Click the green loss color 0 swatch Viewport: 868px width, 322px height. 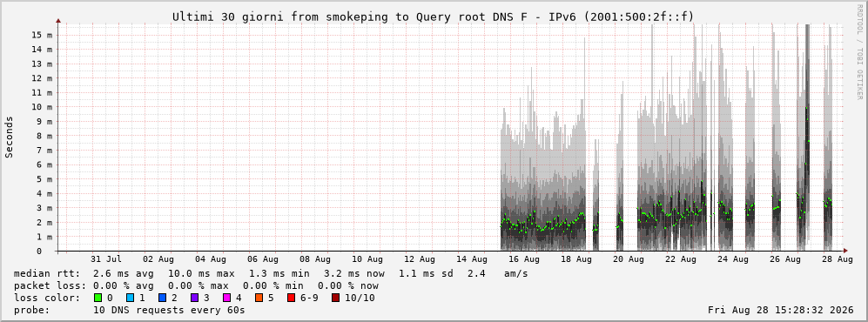coord(98,298)
